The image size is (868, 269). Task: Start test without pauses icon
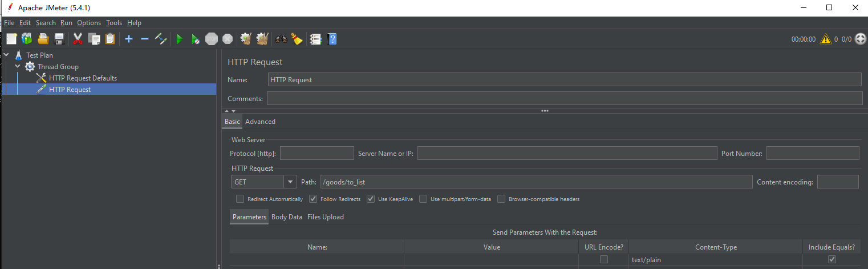[x=195, y=39]
